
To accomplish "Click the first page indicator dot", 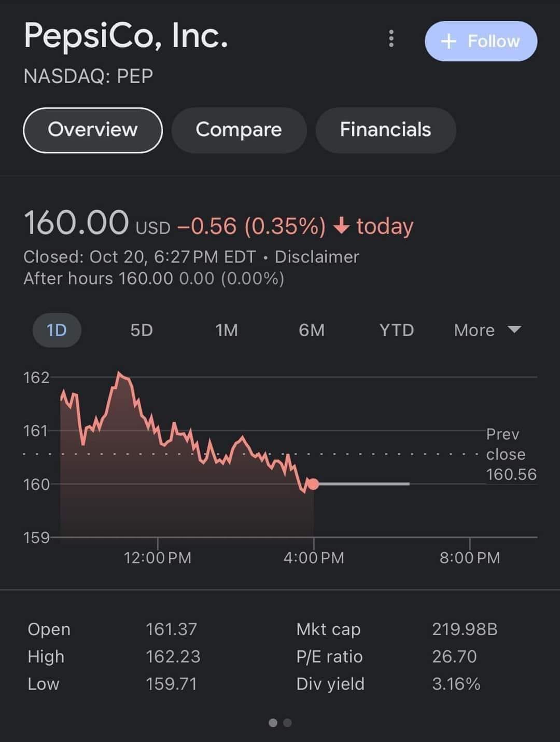I will [273, 723].
